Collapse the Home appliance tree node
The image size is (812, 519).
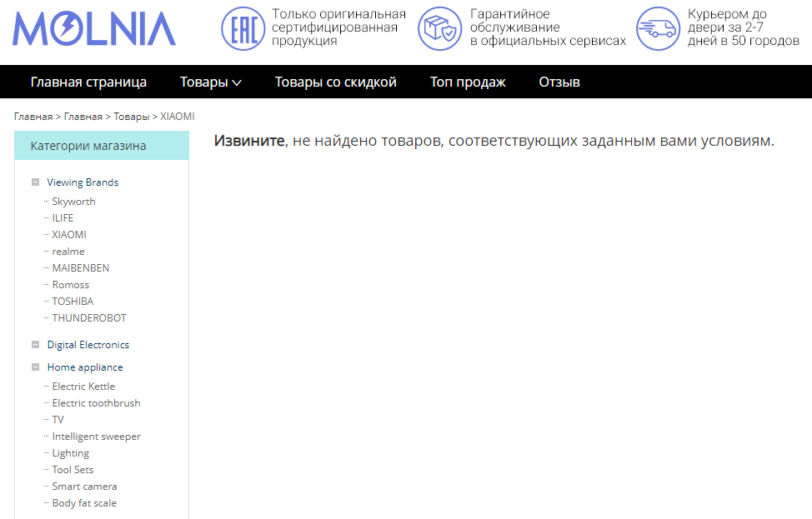pos(36,367)
